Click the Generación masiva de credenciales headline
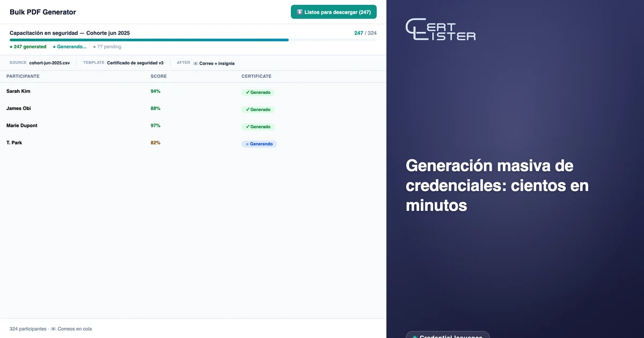Viewport: 644px width, 338px height. click(x=497, y=186)
